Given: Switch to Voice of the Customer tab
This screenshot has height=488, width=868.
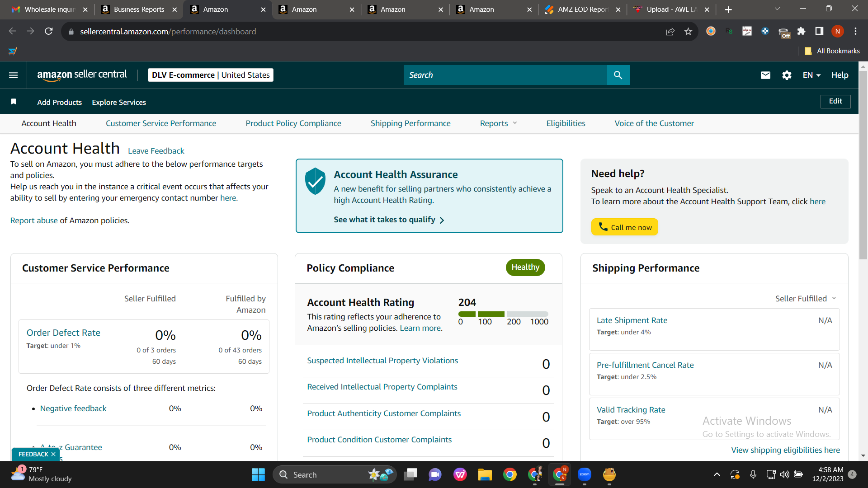Looking at the screenshot, I should [654, 123].
